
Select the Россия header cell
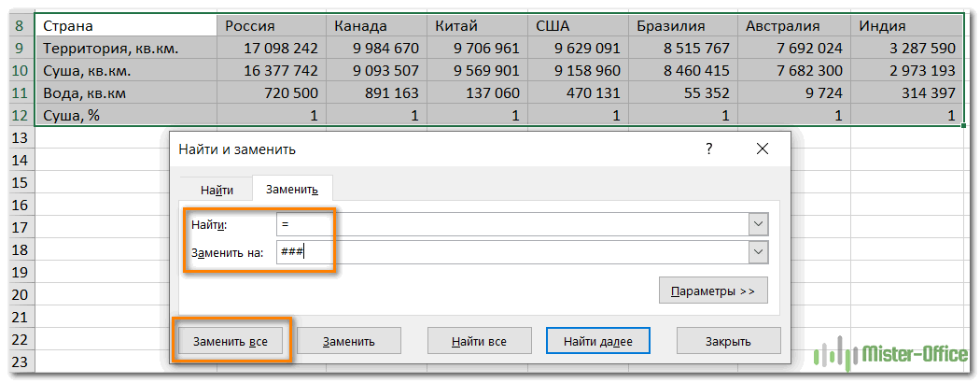tap(271, 25)
